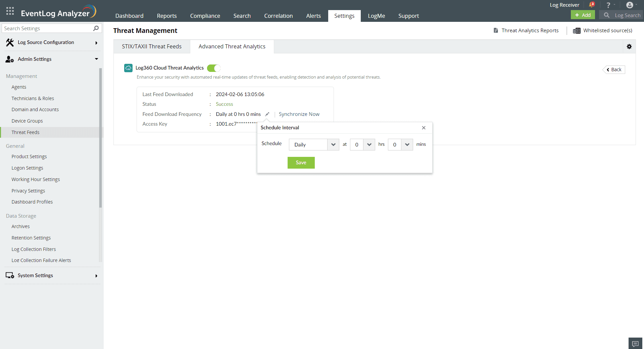
Task: Open Dashboard Profiles
Action: point(32,202)
